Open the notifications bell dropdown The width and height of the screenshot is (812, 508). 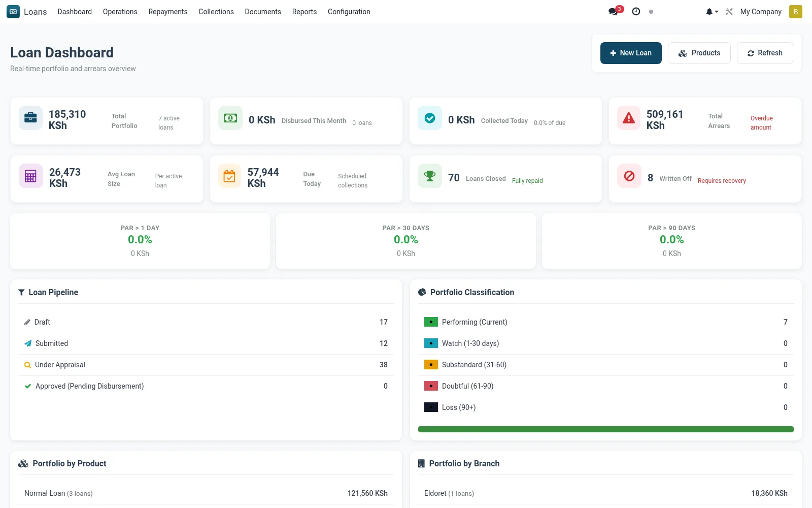click(712, 12)
